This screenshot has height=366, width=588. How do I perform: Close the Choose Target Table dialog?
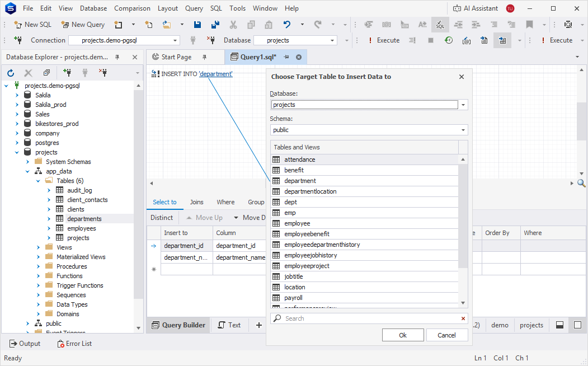(x=462, y=77)
